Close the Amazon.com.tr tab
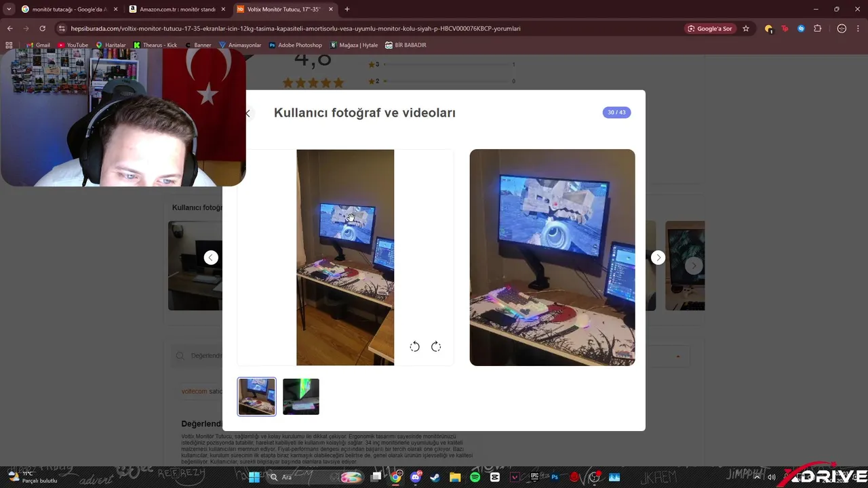This screenshot has width=868, height=488. [x=222, y=9]
